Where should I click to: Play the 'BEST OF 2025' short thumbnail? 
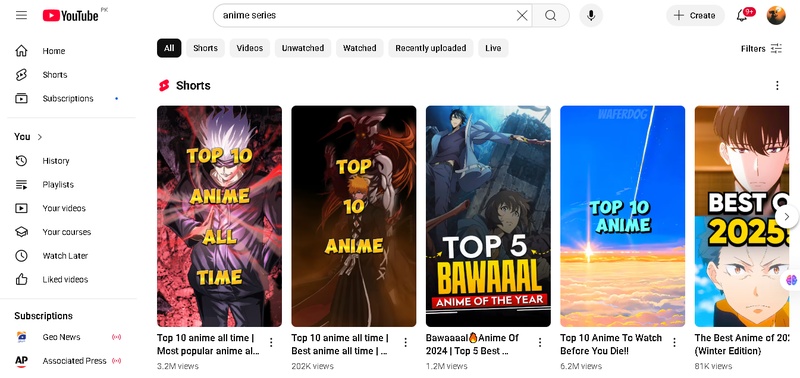(x=742, y=216)
